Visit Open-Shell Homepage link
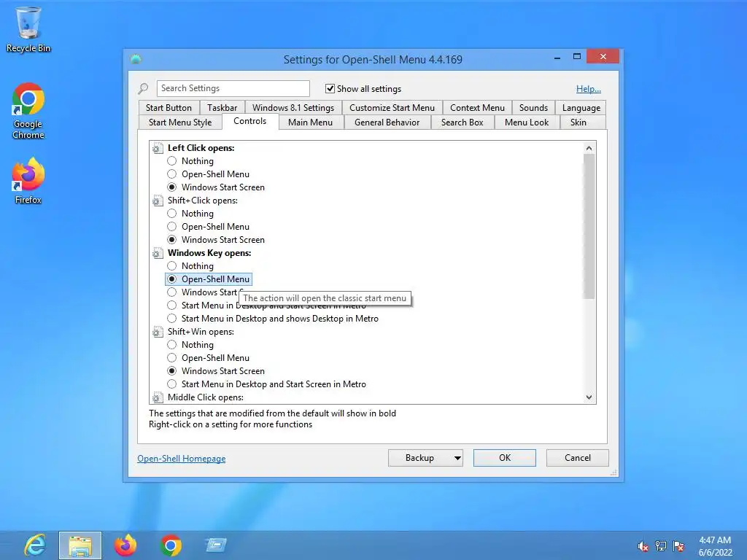This screenshot has height=560, width=747. (182, 459)
